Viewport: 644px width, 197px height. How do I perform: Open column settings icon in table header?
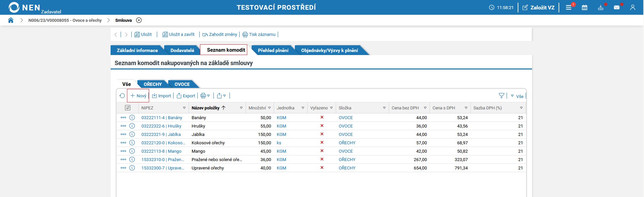[x=128, y=108]
